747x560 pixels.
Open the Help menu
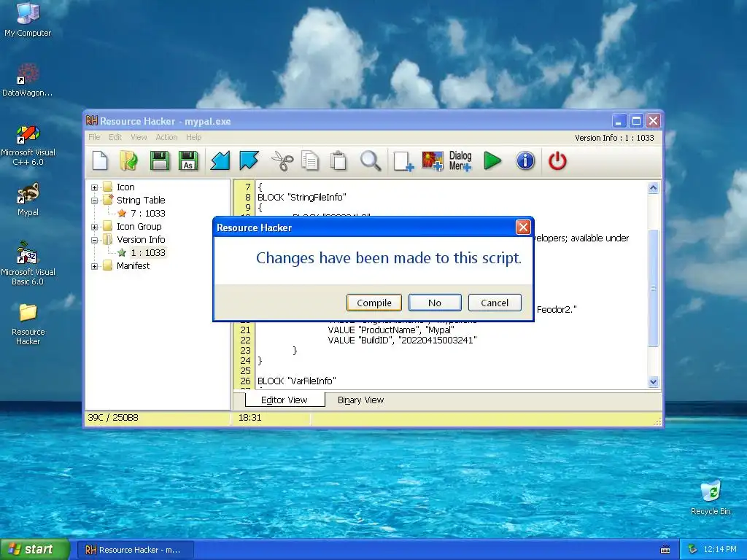(x=193, y=137)
